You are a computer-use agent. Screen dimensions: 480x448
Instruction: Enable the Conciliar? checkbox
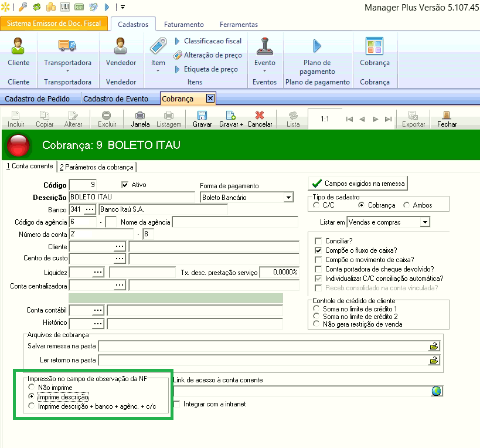[318, 241]
